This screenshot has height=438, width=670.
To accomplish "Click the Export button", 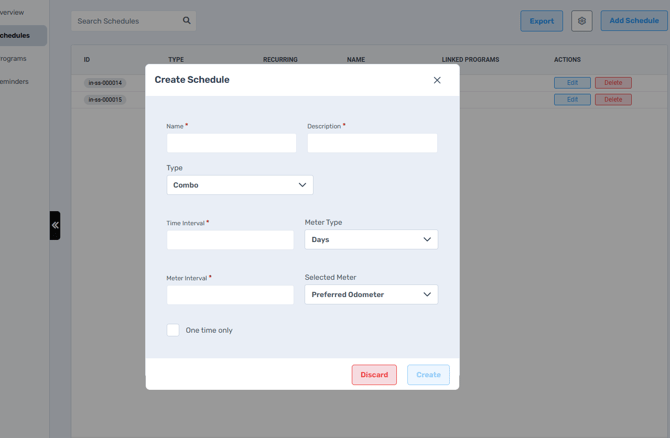I will [x=541, y=20].
